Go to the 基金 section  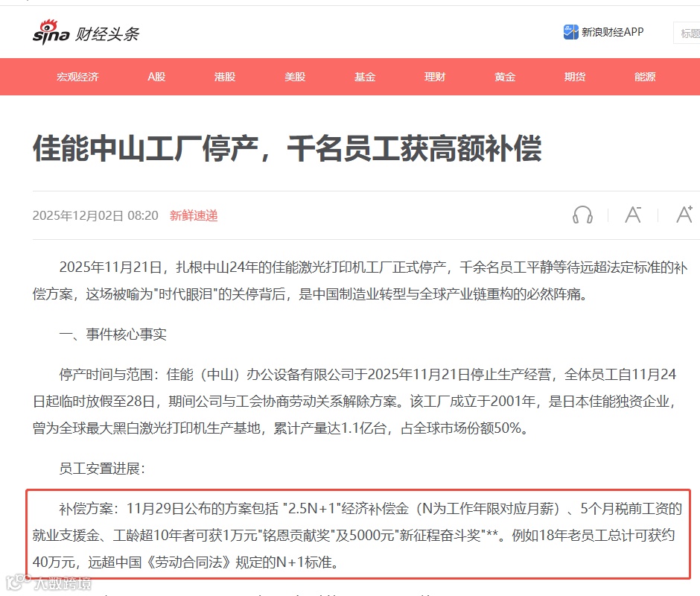(x=365, y=77)
